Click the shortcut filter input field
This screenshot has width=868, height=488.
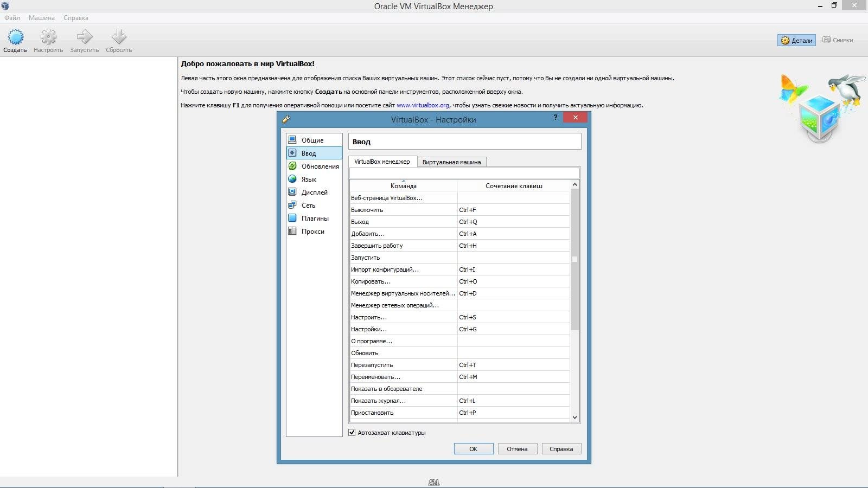pyautogui.click(x=464, y=173)
